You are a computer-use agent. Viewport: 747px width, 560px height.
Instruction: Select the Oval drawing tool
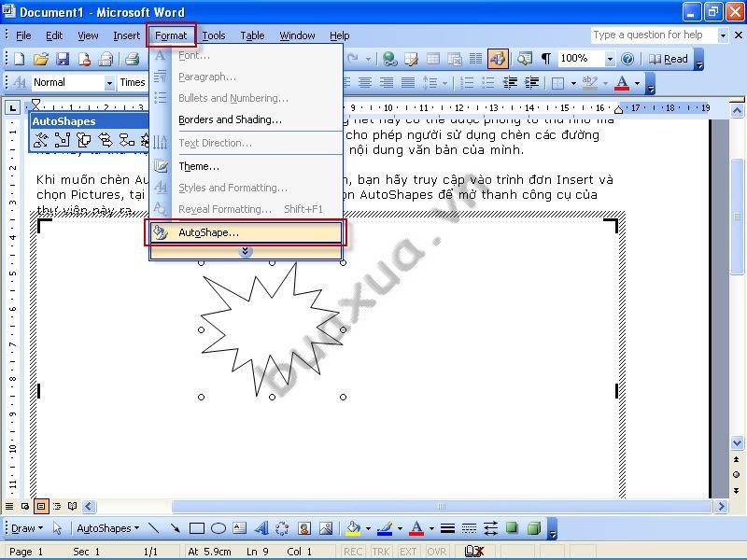pos(218,528)
